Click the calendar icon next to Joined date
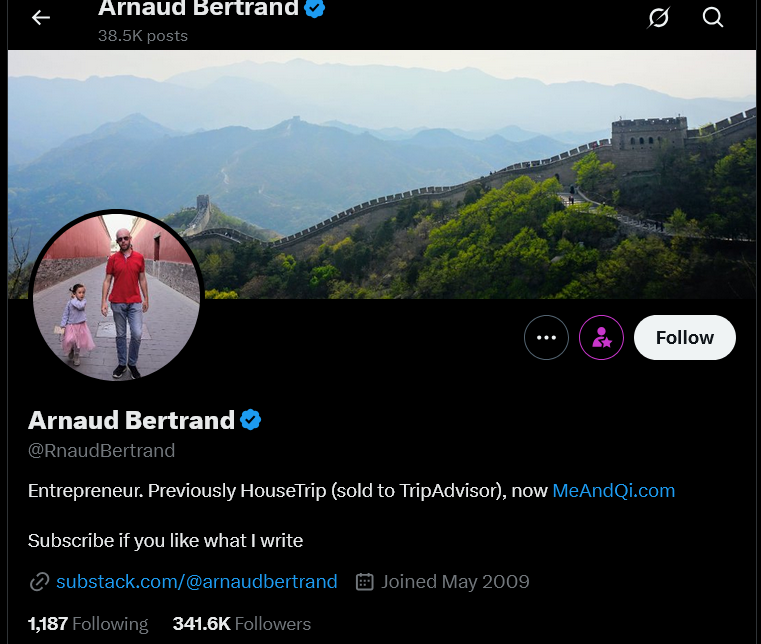761x644 pixels. point(364,581)
